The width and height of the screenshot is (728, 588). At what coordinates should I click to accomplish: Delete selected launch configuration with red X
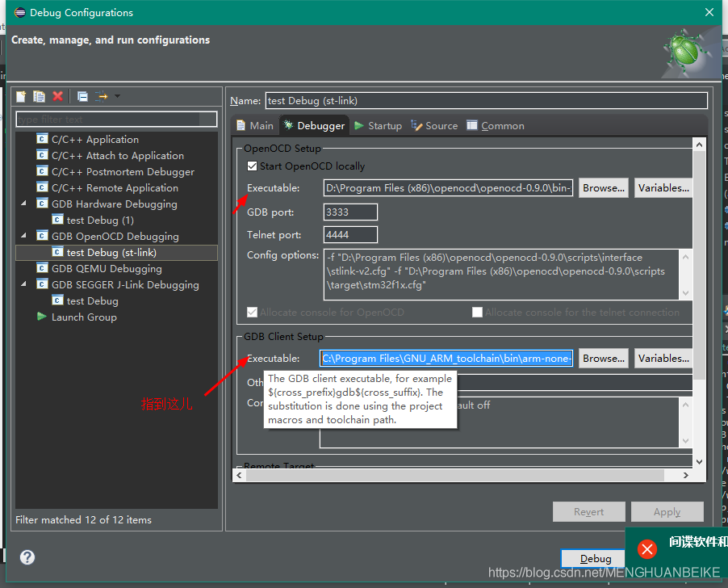pos(57,97)
